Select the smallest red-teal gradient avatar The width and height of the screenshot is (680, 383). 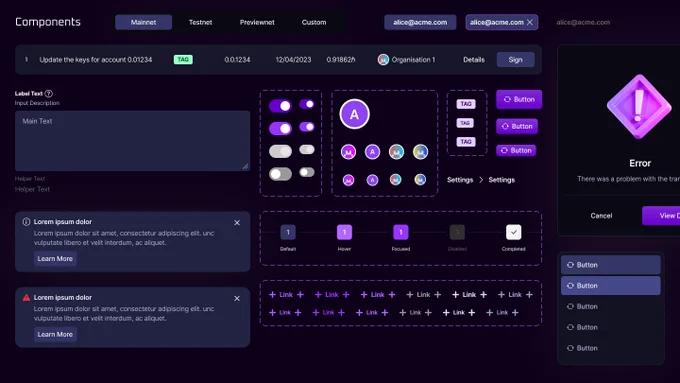(x=396, y=180)
